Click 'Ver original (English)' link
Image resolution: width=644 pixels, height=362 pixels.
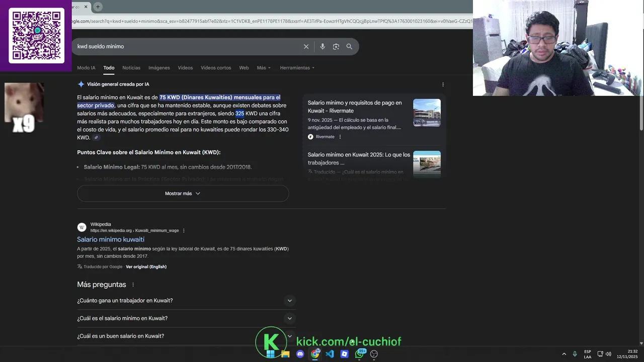point(146,267)
